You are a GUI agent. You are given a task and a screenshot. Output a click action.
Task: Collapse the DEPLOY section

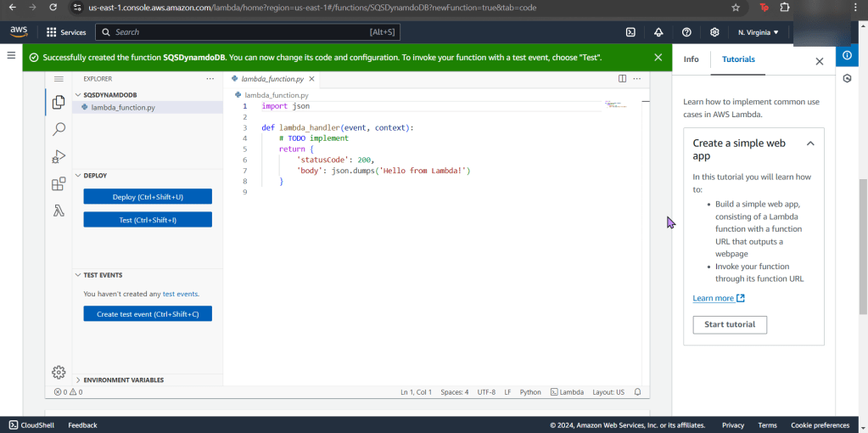pos(79,176)
